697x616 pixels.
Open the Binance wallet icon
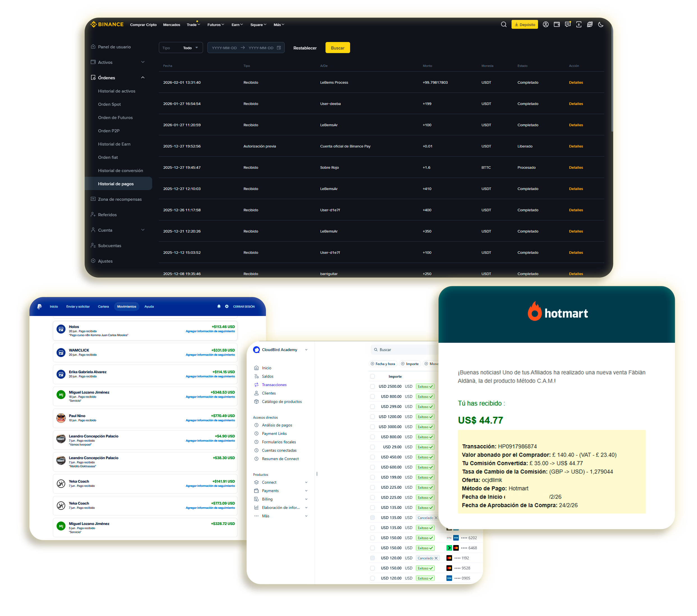(557, 25)
